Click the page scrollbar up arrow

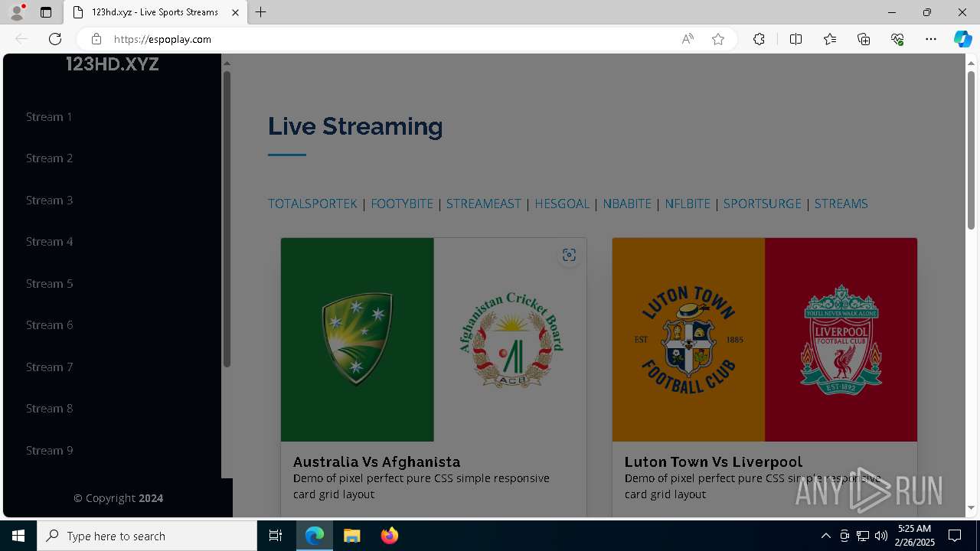pos(971,62)
